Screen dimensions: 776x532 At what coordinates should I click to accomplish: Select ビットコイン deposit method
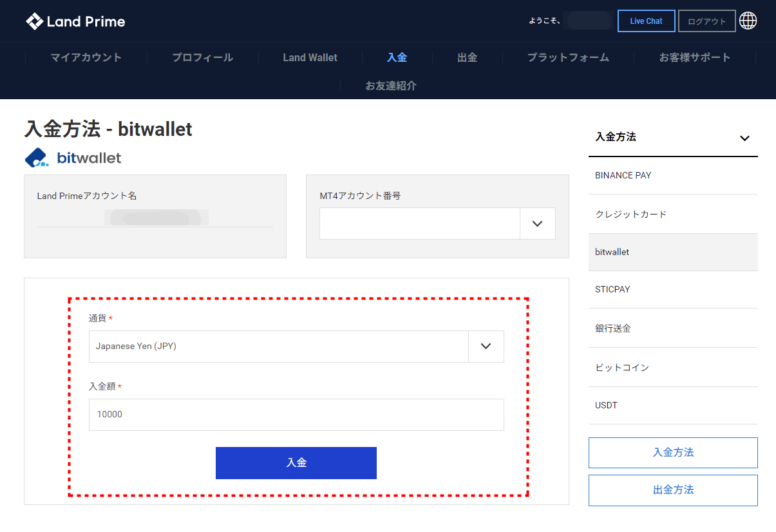(673, 367)
